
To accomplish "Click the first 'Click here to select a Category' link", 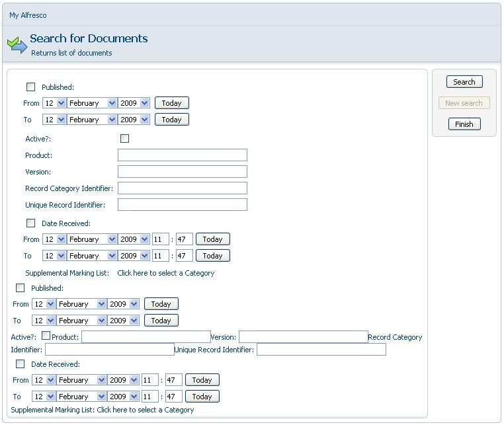I will pyautogui.click(x=165, y=273).
